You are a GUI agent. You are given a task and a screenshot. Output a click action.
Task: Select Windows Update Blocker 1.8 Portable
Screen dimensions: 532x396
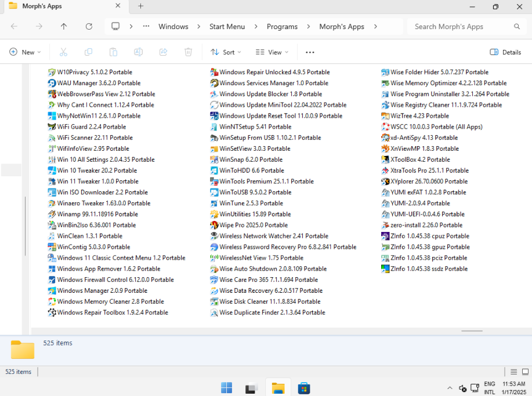click(270, 94)
